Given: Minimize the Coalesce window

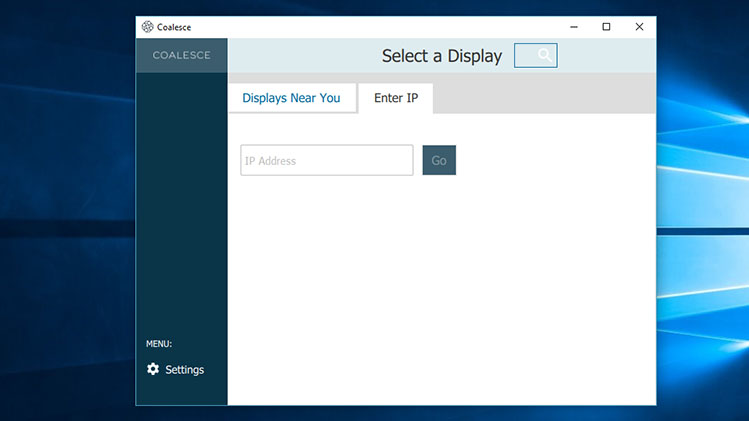Looking at the screenshot, I should pos(574,27).
